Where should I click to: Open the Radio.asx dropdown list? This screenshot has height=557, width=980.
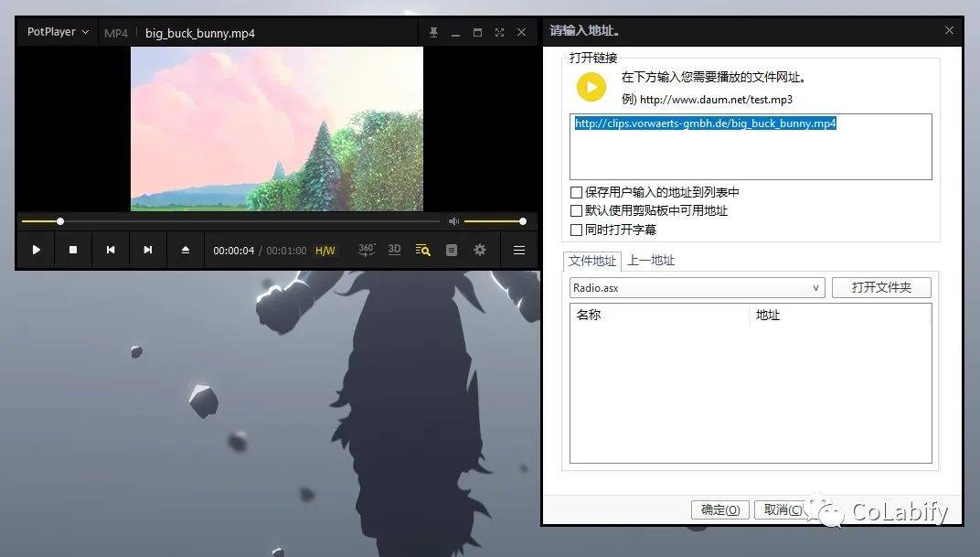pos(815,287)
